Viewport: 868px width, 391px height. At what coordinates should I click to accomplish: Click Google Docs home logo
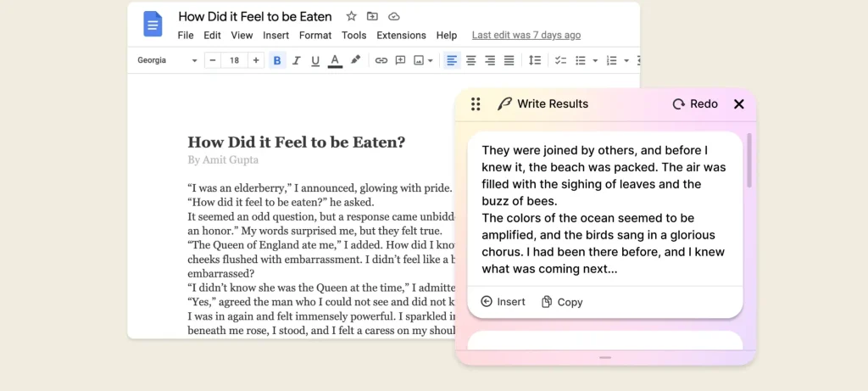point(153,25)
